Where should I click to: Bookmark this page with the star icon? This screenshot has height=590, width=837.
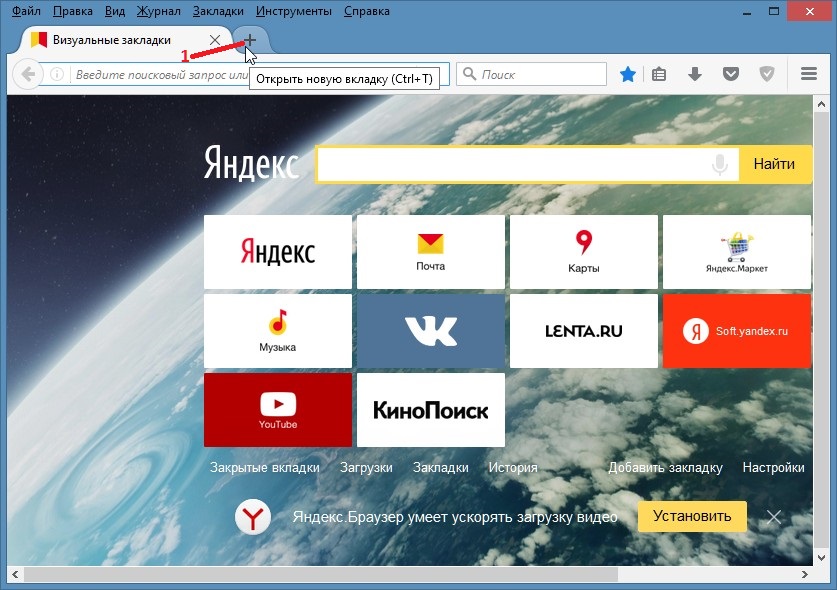click(x=628, y=74)
